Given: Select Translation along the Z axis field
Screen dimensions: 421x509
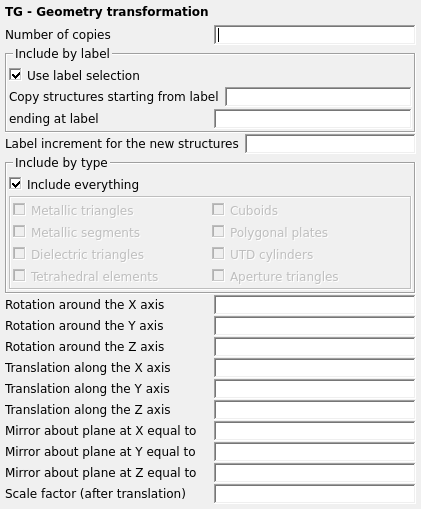Looking at the screenshot, I should pyautogui.click(x=315, y=410).
